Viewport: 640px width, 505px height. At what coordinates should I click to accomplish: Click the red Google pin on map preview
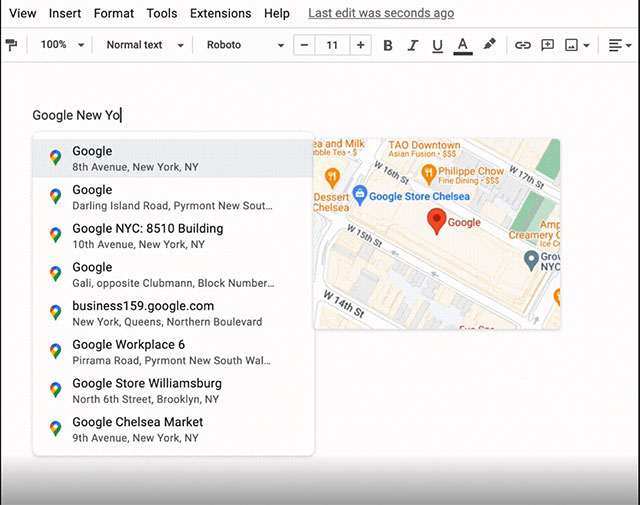pyautogui.click(x=436, y=221)
